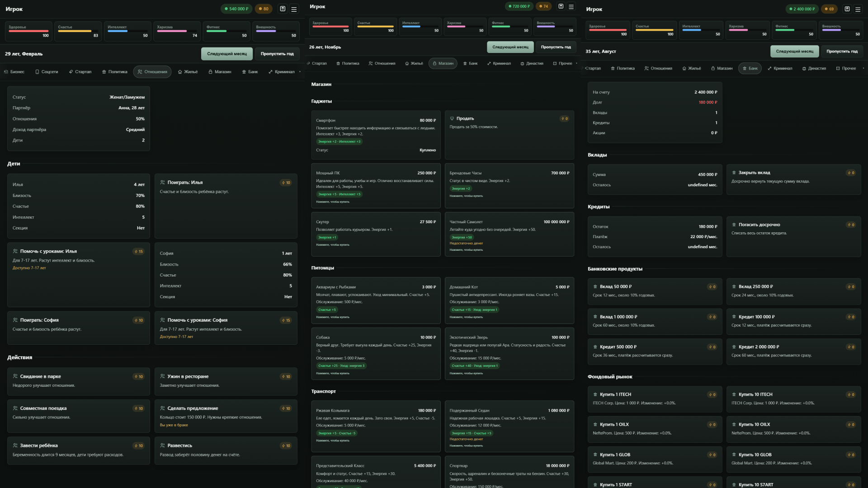The height and width of the screenshot is (488, 868).
Task: Switch to Династия tab on the Bank screen
Action: (814, 68)
